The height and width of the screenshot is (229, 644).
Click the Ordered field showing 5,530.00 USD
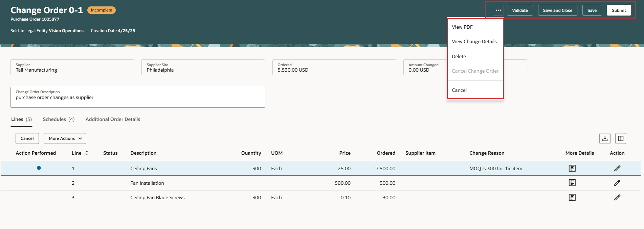pyautogui.click(x=334, y=67)
